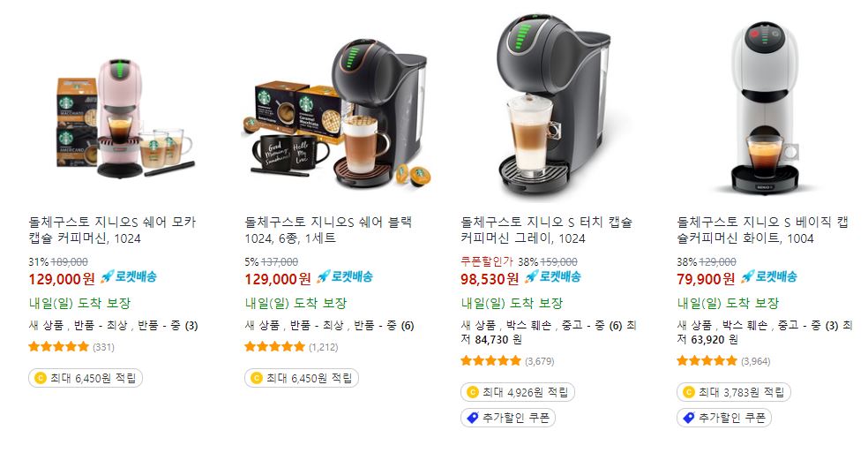Viewport: 868px width, 453px height.
Task: Click the coin icon in 최대 3,783원 적립 badge
Action: 688,393
